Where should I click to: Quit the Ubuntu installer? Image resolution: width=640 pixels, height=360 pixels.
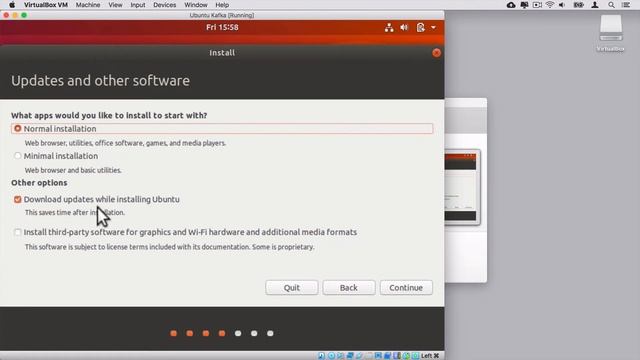(291, 287)
